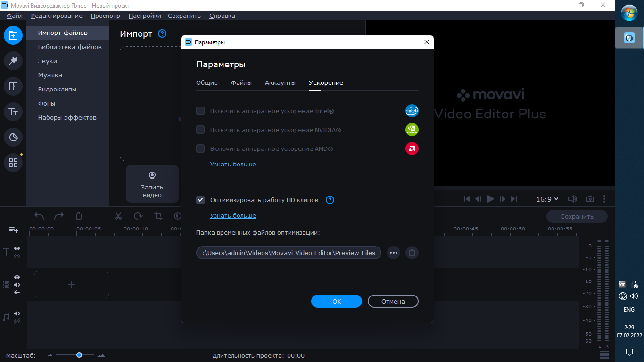Viewport: 644px width, 362px height.
Task: Open the Stickers clock-shaped icon
Action: (13, 137)
